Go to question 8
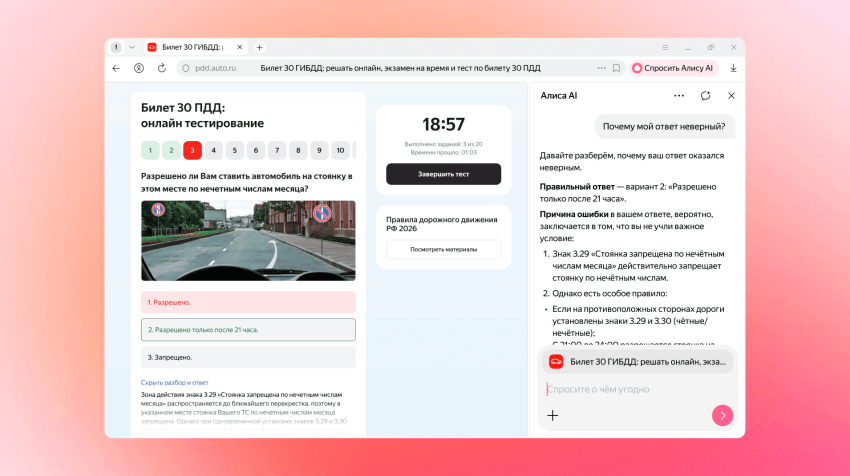 (x=298, y=151)
